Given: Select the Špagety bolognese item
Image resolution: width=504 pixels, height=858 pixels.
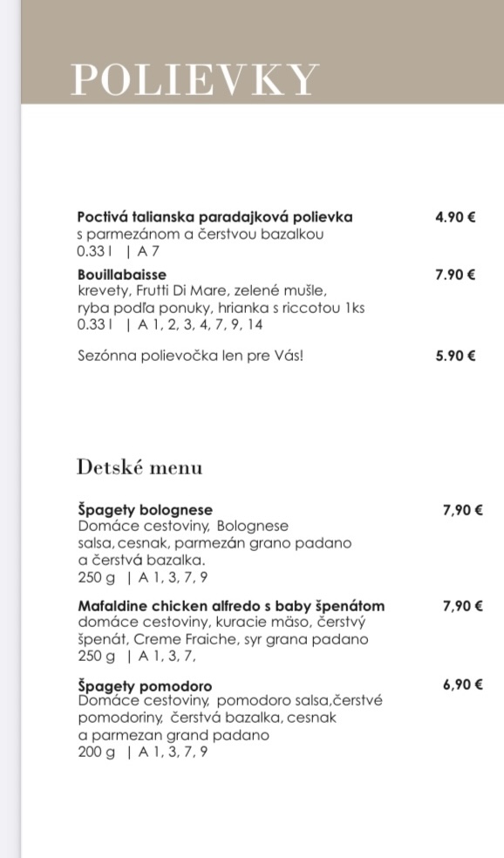Looking at the screenshot, I should [145, 510].
